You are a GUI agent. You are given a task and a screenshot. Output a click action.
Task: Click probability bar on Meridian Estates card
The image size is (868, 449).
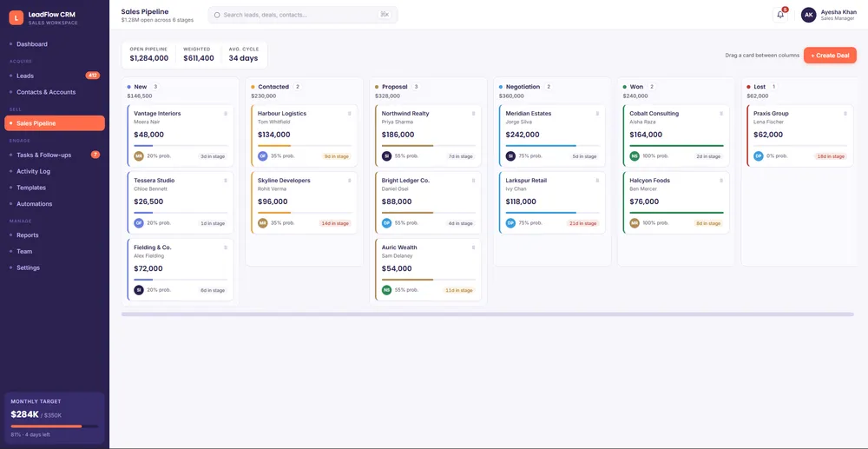(x=551, y=146)
